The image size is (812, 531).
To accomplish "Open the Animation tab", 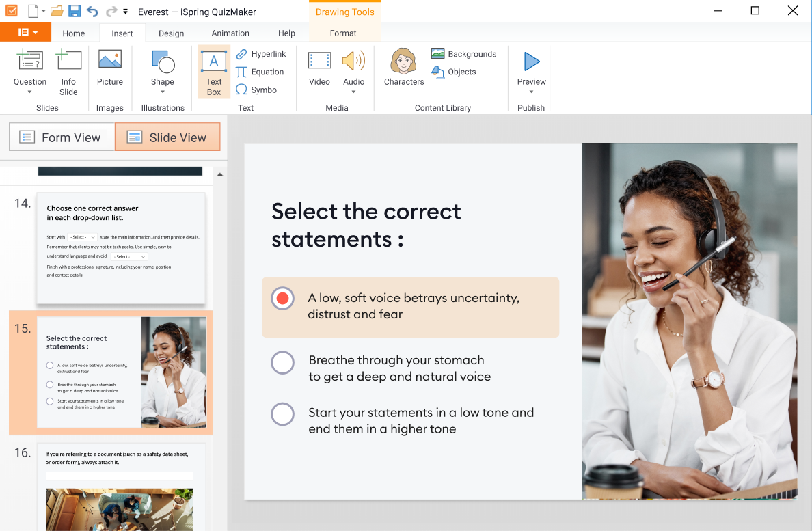I will [230, 33].
